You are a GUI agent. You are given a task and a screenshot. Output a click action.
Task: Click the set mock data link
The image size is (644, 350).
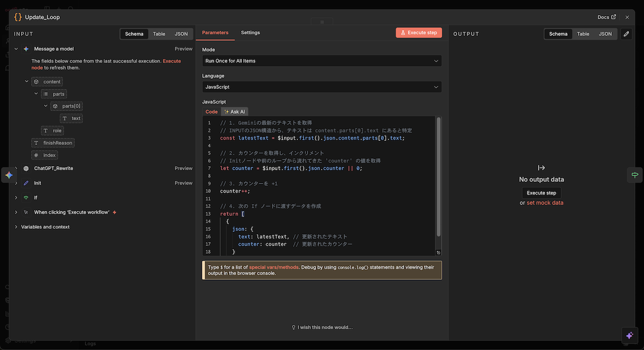[x=545, y=203]
